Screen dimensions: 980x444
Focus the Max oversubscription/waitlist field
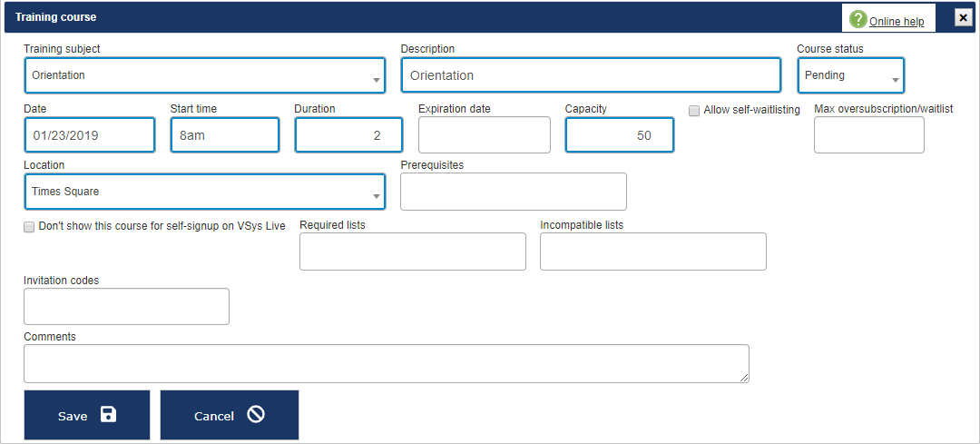tap(868, 135)
